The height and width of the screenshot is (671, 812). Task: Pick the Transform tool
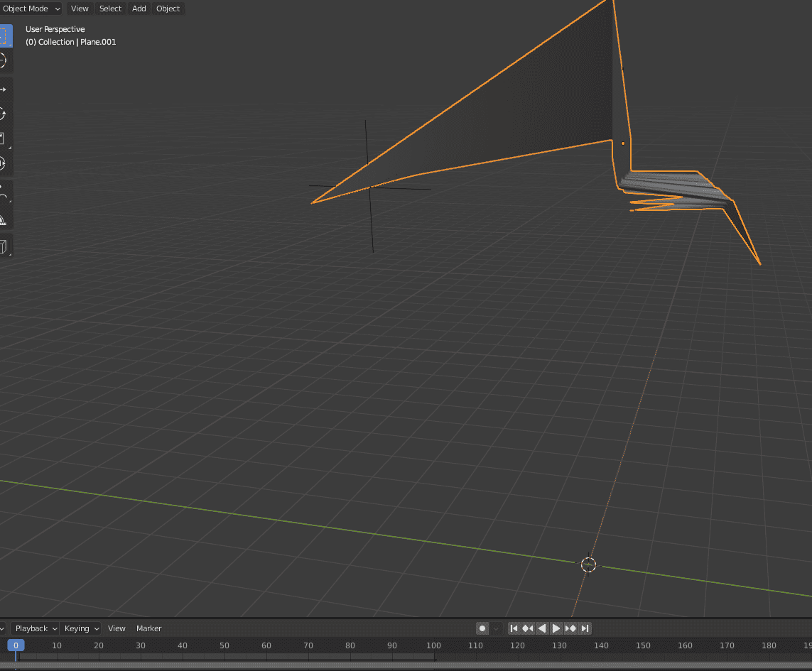coord(6,163)
